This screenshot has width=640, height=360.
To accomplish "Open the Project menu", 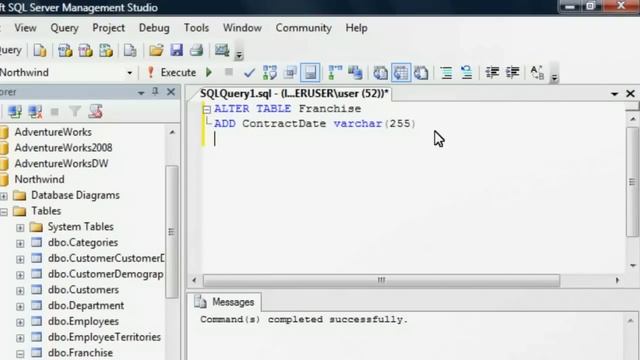I will [x=108, y=28].
